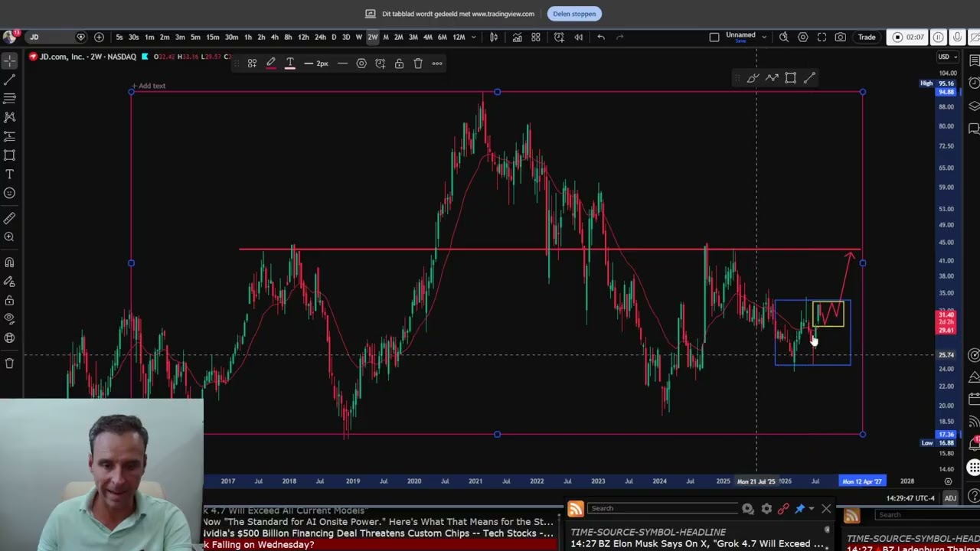
Task: Create an alert from top toolbar
Action: (x=560, y=37)
